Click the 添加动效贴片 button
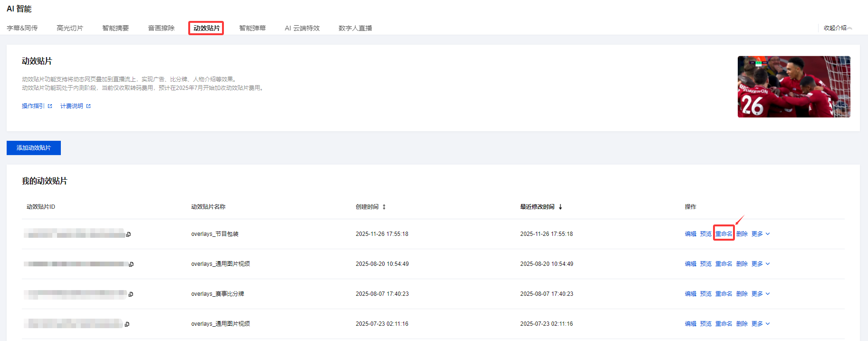The width and height of the screenshot is (868, 341). [34, 148]
